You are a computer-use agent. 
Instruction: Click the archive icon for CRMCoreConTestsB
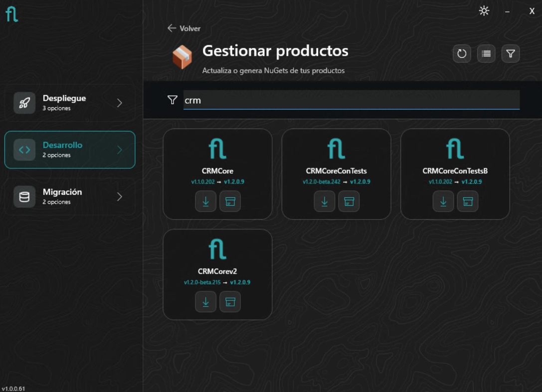pos(468,201)
